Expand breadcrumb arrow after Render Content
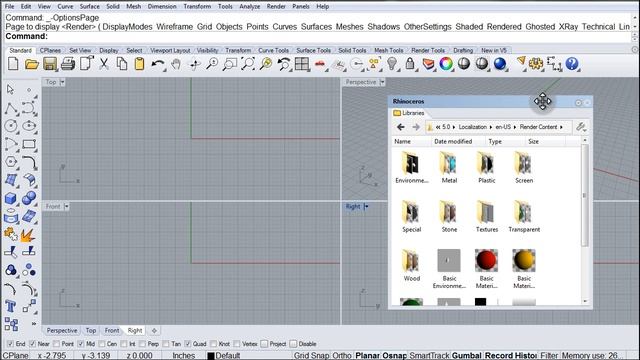 pos(561,127)
